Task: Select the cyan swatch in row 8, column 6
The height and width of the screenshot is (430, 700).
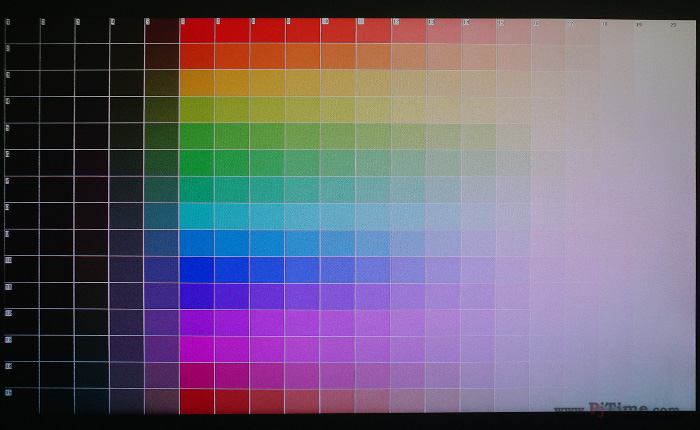Action: (x=197, y=216)
